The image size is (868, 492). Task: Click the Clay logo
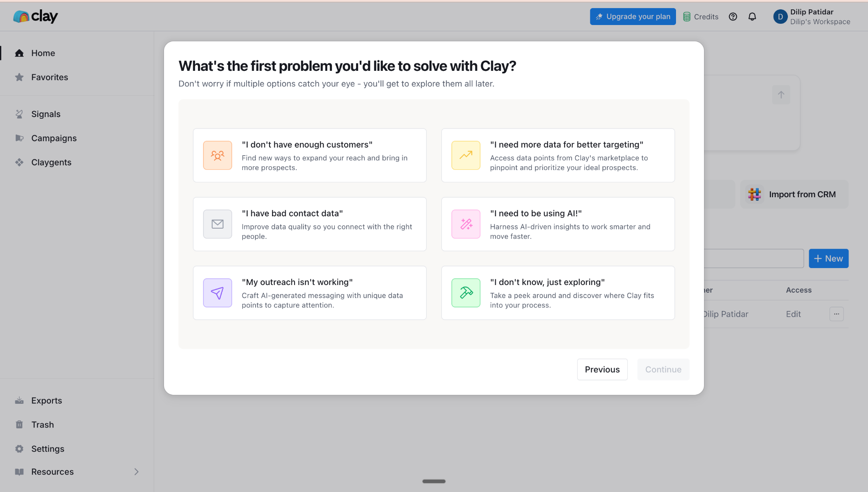click(x=36, y=17)
